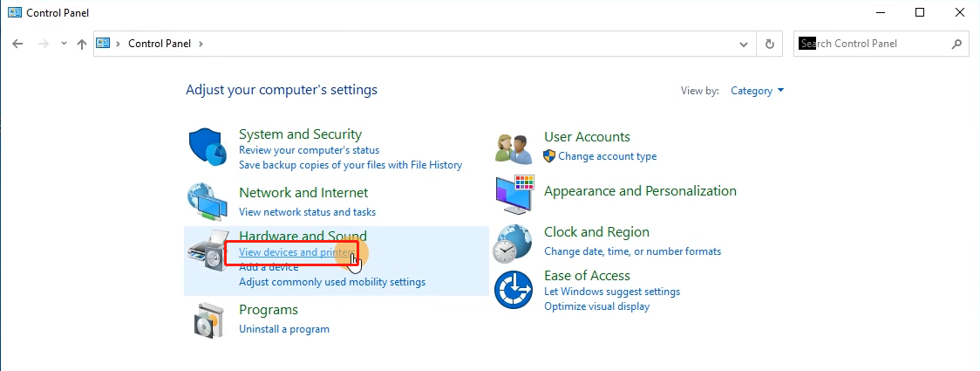This screenshot has width=980, height=371.
Task: Click the Control Panel title bar icon
Action: (x=14, y=12)
